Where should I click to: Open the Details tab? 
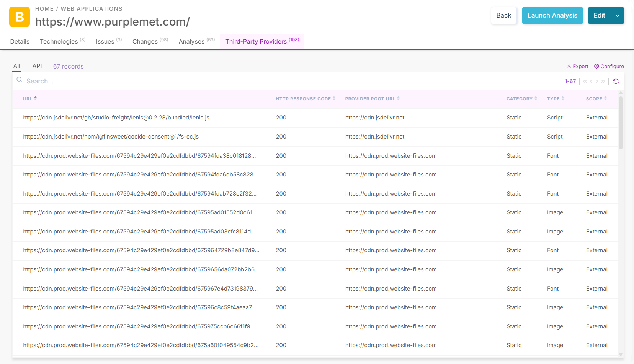coord(20,41)
